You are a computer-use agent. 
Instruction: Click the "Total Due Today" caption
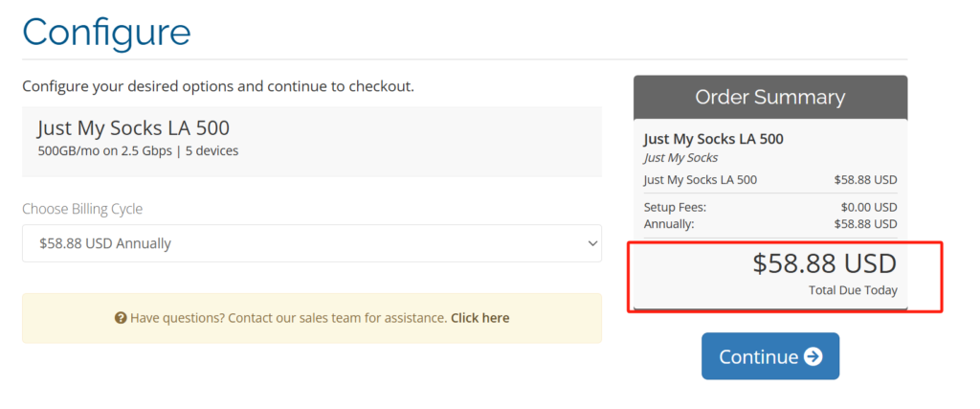click(x=853, y=290)
